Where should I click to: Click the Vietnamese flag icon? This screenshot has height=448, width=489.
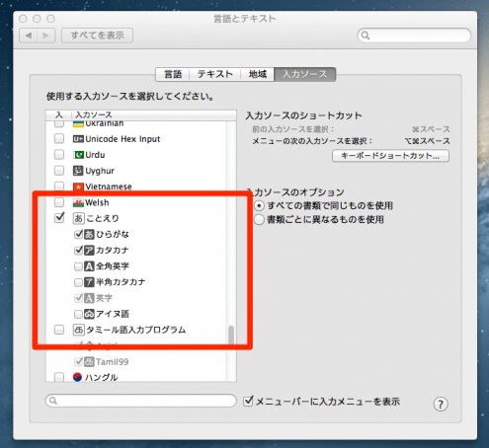click(78, 187)
